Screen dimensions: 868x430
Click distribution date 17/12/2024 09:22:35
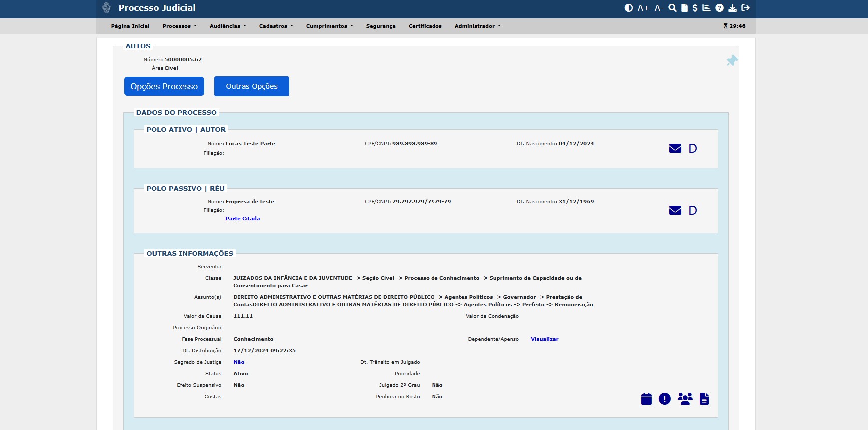tap(265, 350)
